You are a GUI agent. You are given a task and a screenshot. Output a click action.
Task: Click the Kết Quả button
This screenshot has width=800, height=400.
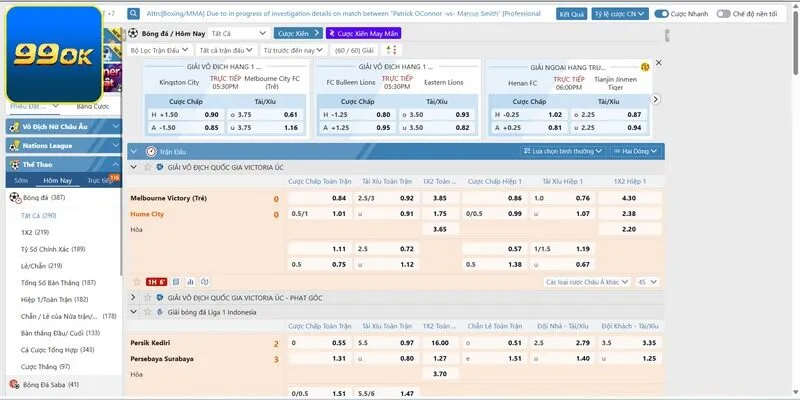coord(572,15)
